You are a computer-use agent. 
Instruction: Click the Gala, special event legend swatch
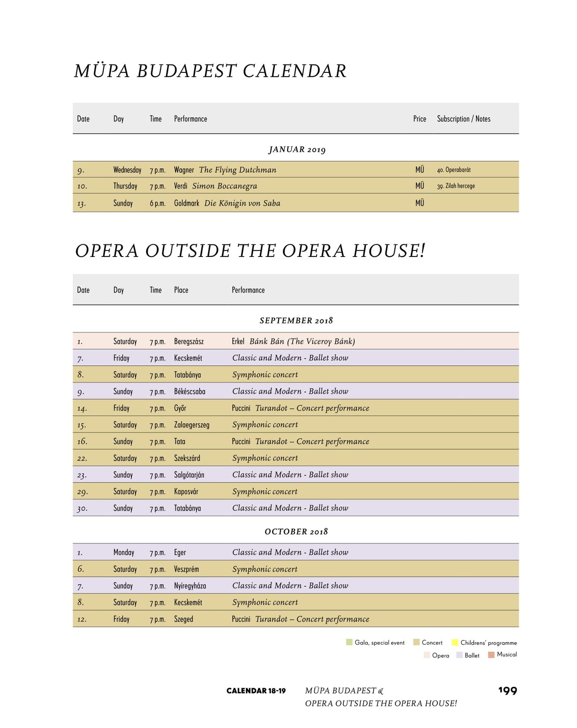point(349,642)
